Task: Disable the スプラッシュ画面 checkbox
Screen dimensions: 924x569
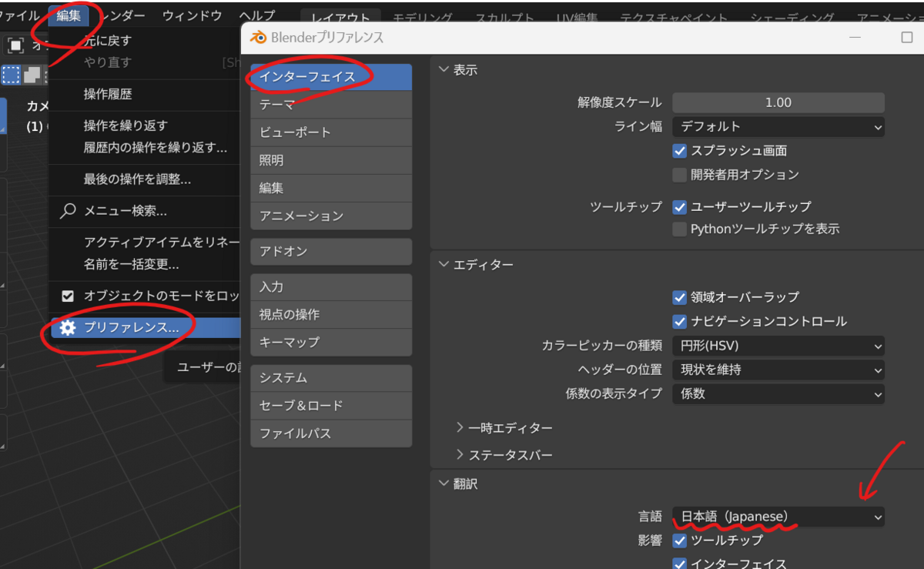Action: [x=679, y=151]
